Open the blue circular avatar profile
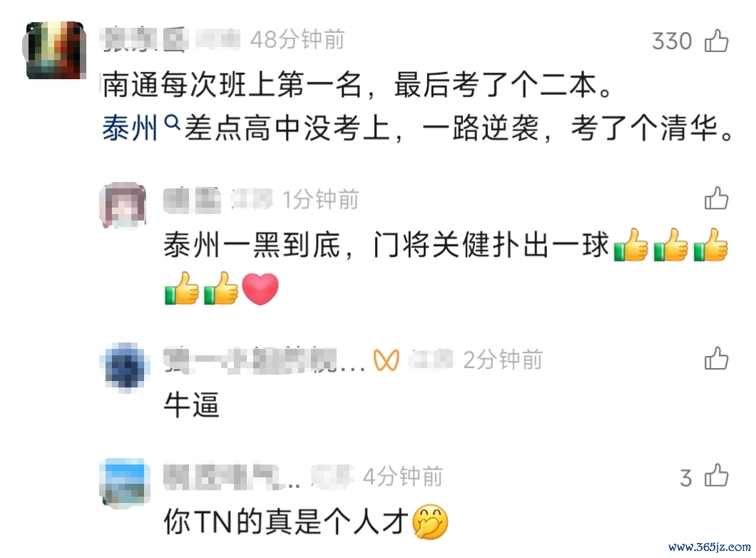 click(x=125, y=366)
